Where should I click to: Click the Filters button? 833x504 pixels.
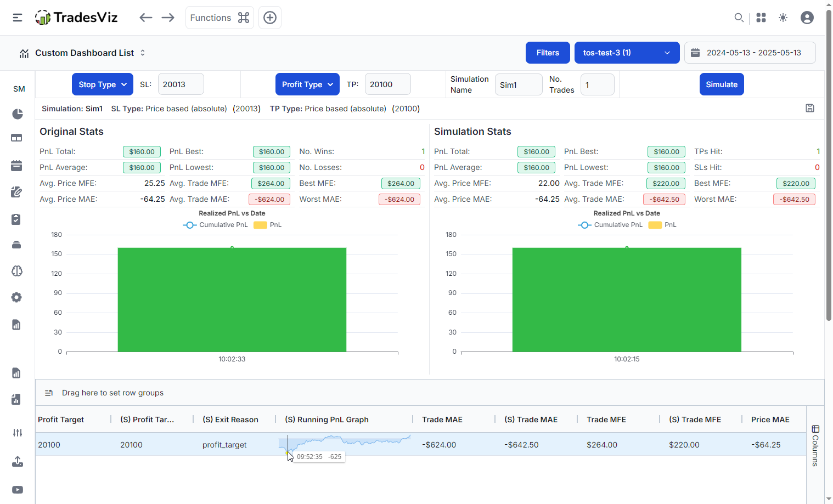coord(548,53)
